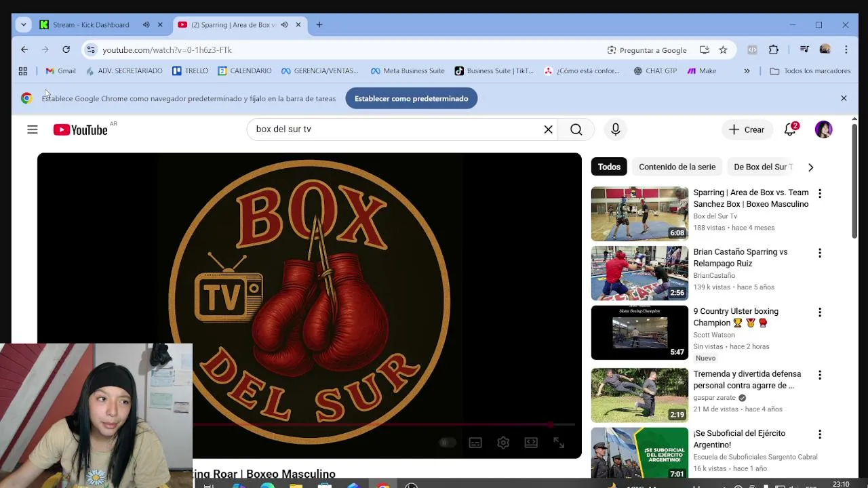The image size is (868, 488).
Task: Switch the player to theater mode
Action: (x=531, y=443)
